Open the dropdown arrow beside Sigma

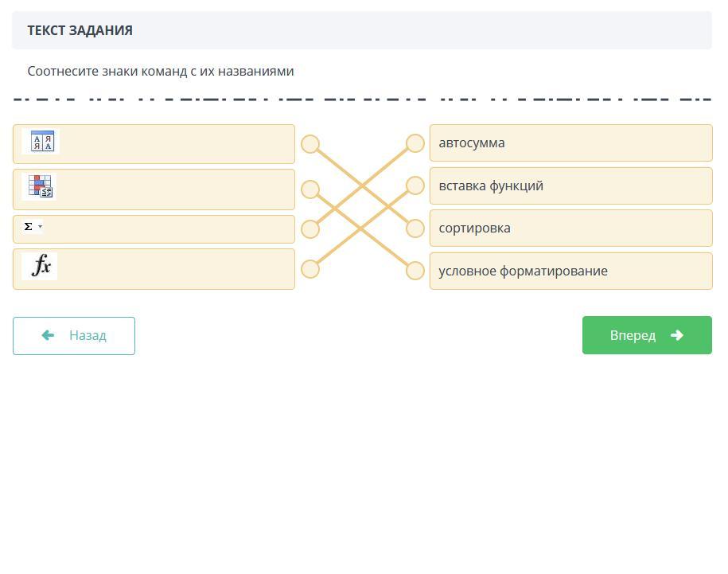coord(41,227)
